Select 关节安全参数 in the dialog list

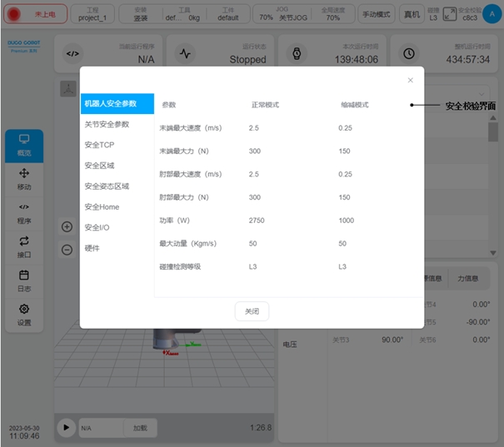pos(107,124)
